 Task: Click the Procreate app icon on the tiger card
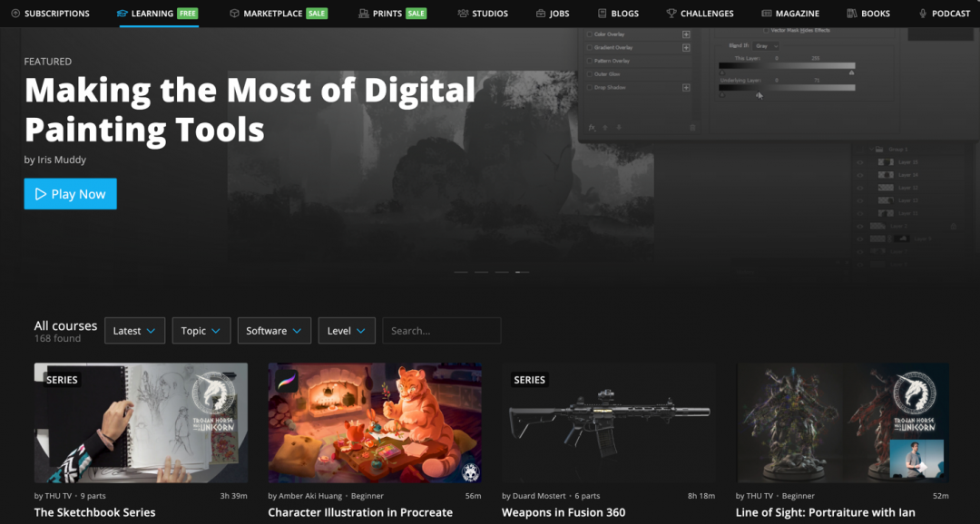click(x=286, y=381)
